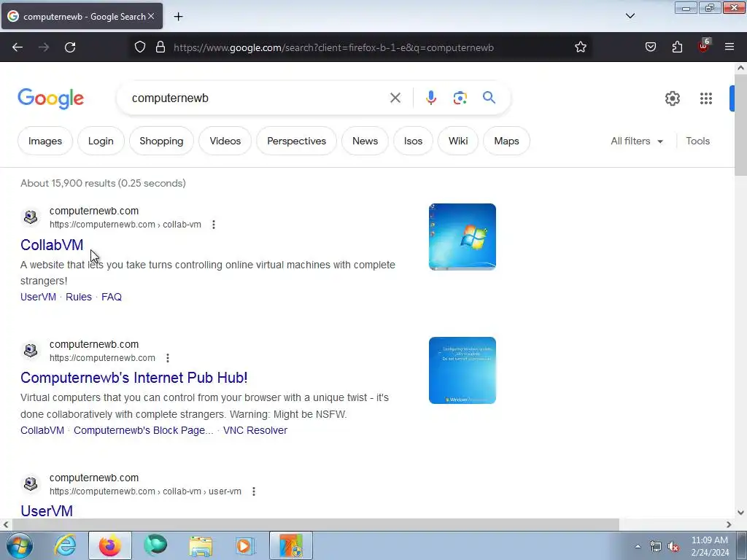Filter results by Images

coord(44,141)
